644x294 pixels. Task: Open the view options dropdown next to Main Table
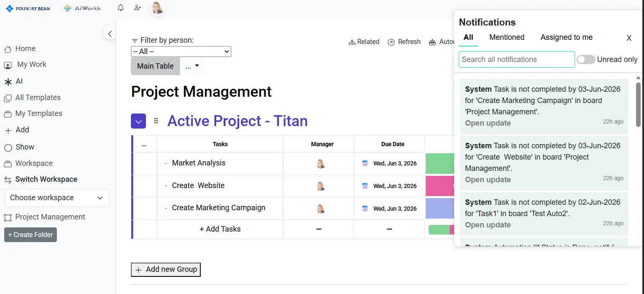[x=192, y=66]
